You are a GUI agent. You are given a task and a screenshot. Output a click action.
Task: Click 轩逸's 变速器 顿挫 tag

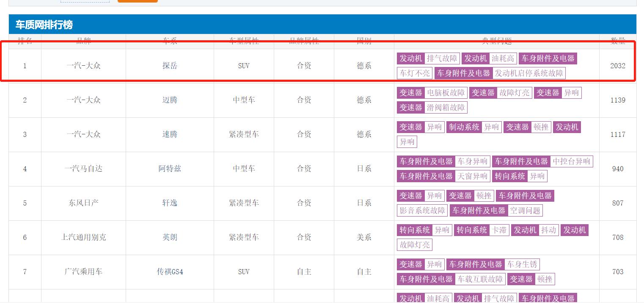(470, 196)
